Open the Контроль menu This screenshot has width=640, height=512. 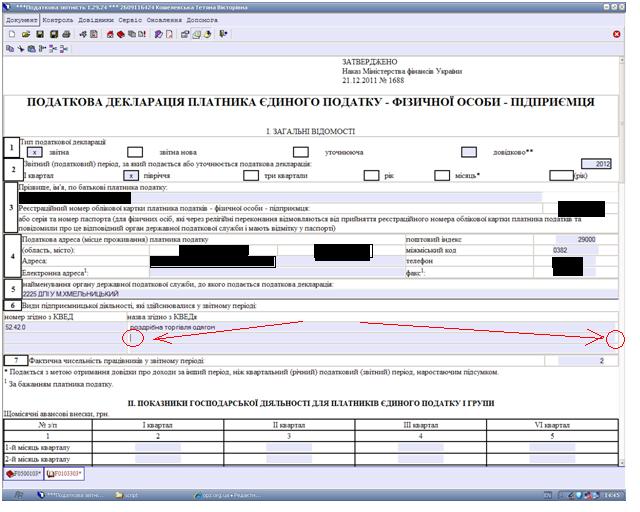click(x=59, y=19)
